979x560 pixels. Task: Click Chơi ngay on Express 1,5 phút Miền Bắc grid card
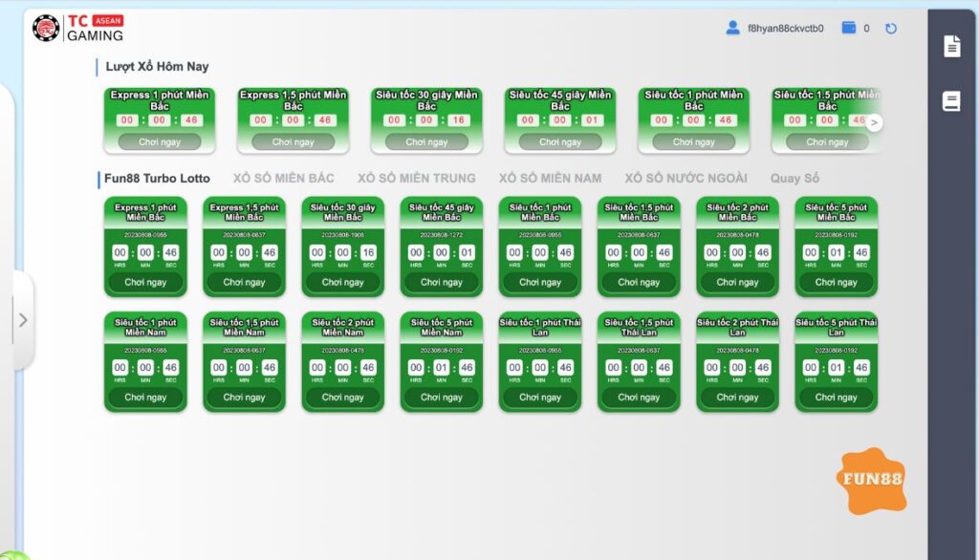tap(244, 282)
